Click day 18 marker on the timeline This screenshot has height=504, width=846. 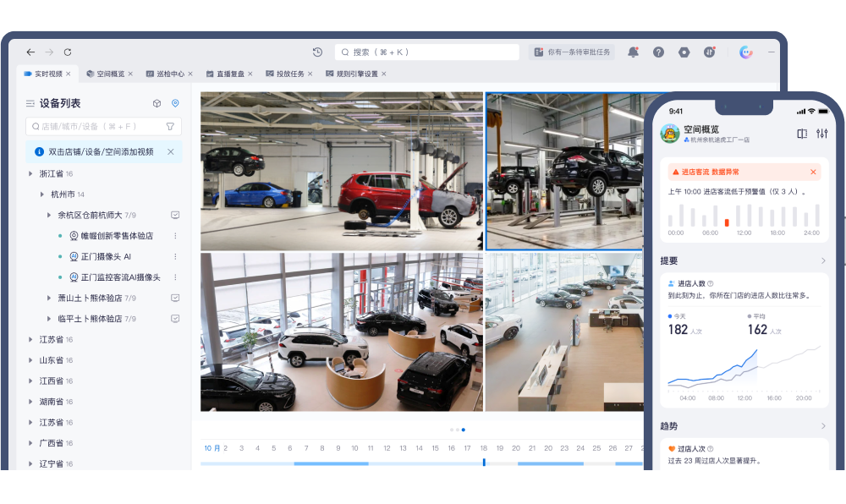484,448
